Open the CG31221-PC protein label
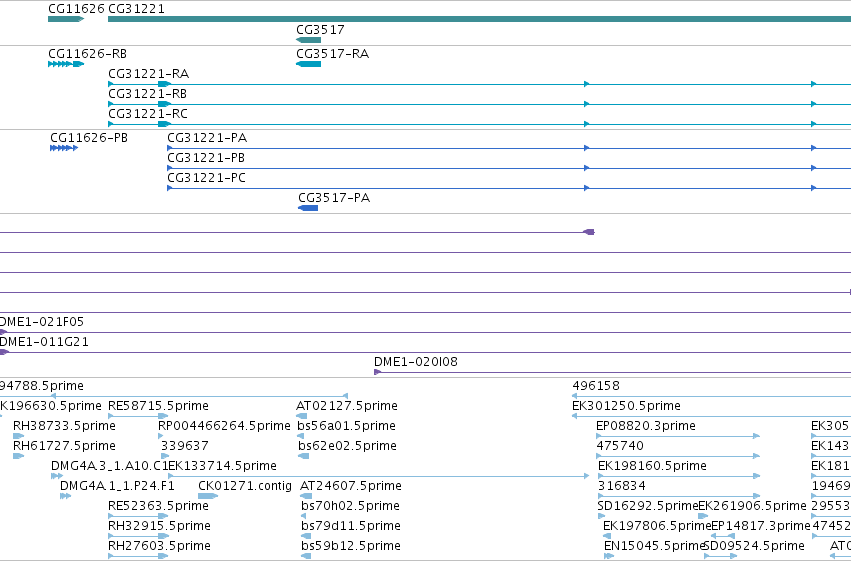The height and width of the screenshot is (561, 851). click(207, 177)
